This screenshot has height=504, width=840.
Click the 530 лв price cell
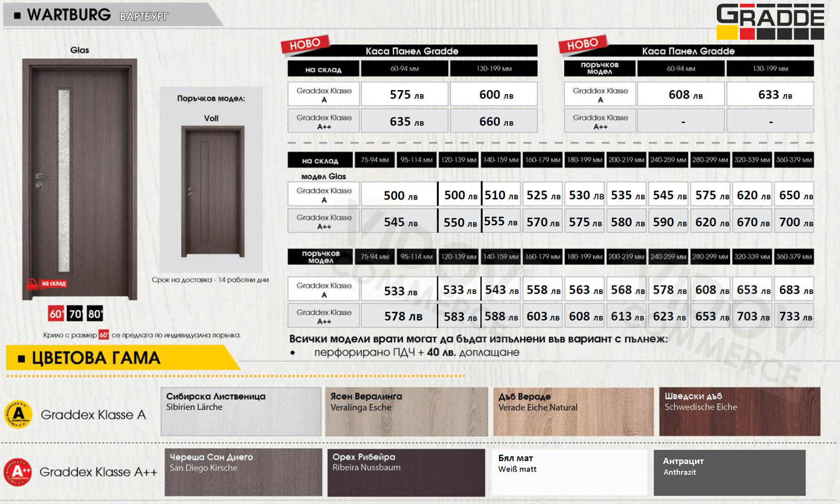point(585,195)
